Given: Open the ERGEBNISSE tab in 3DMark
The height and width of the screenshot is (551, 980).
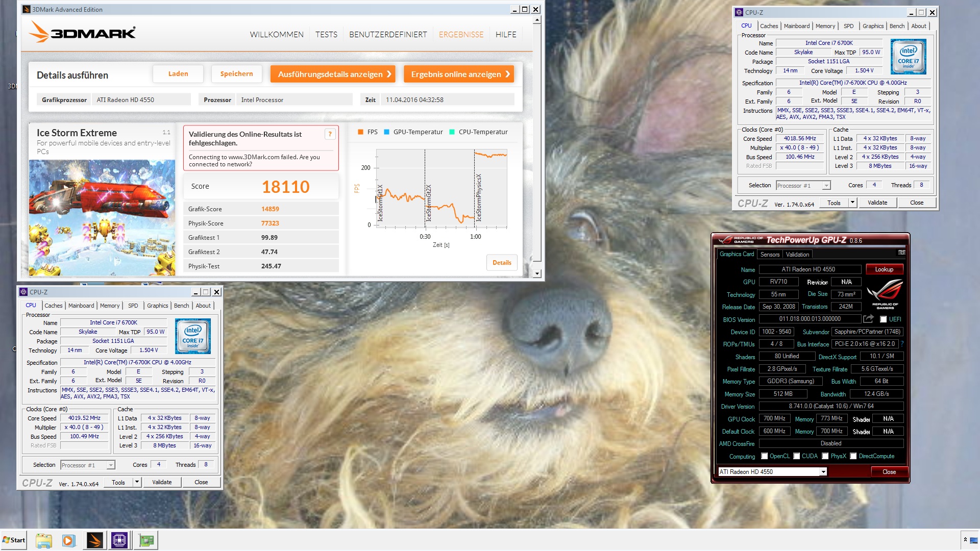Looking at the screenshot, I should click(461, 34).
